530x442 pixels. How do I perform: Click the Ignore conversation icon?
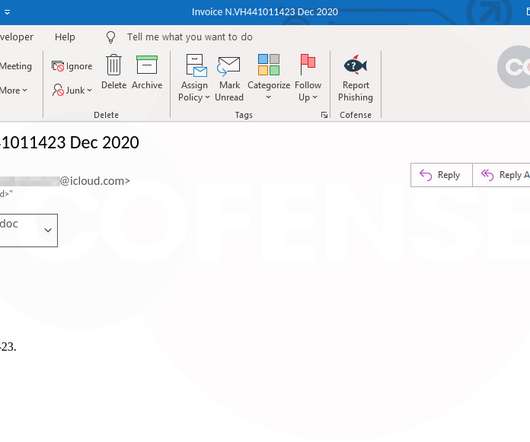[57, 66]
